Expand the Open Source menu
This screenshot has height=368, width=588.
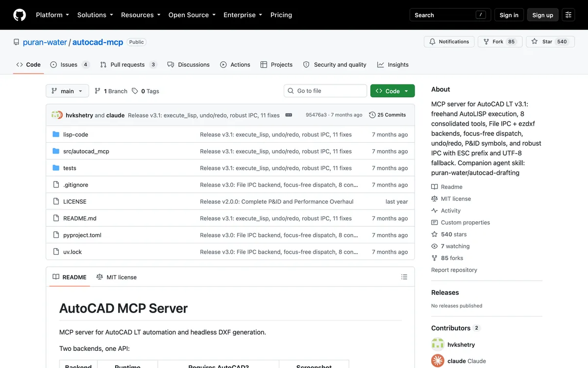click(192, 15)
